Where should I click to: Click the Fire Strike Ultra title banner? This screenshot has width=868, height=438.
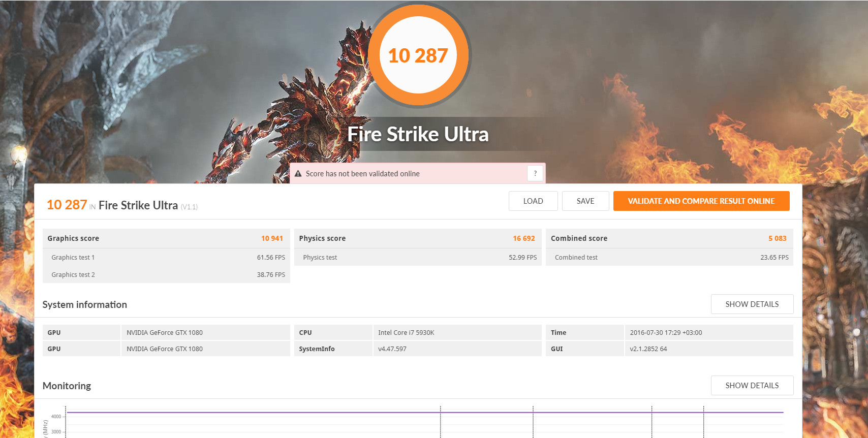(x=418, y=134)
